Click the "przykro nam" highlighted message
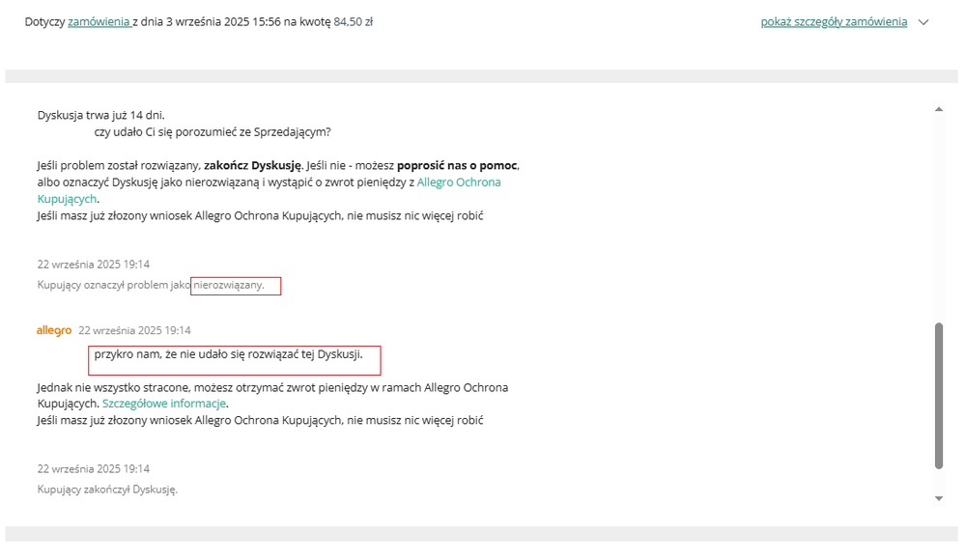The width and height of the screenshot is (965, 560). 228,355
